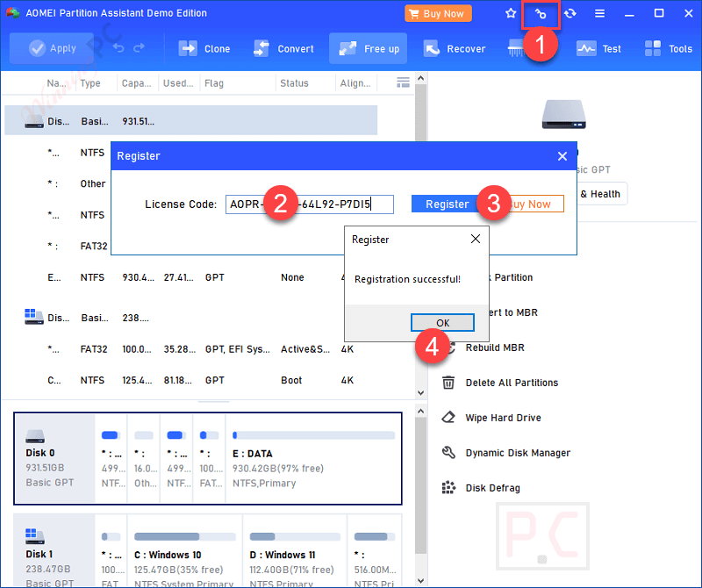Click the refresh icon in the title bar
This screenshot has width=702, height=588.
click(569, 13)
